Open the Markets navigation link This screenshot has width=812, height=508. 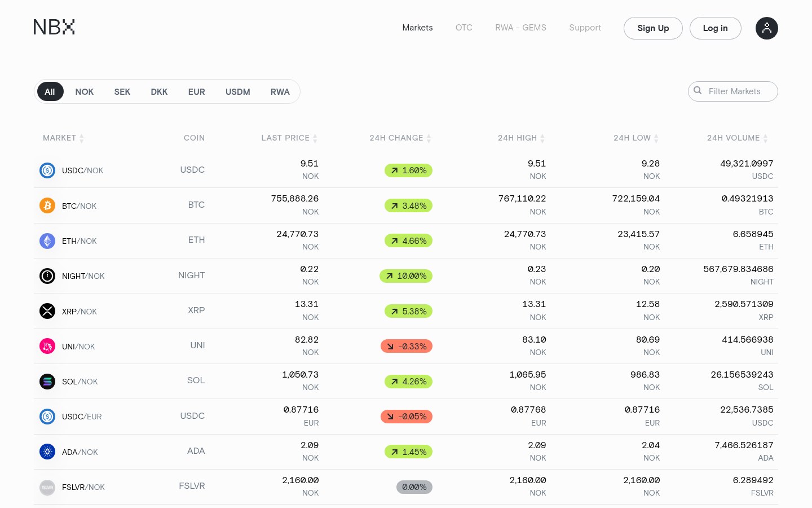point(417,28)
